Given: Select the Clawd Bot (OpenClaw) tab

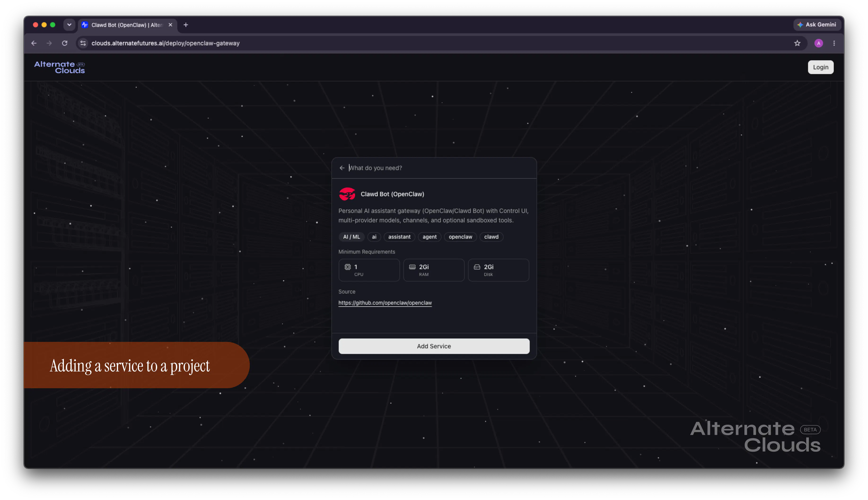Looking at the screenshot, I should click(x=127, y=25).
